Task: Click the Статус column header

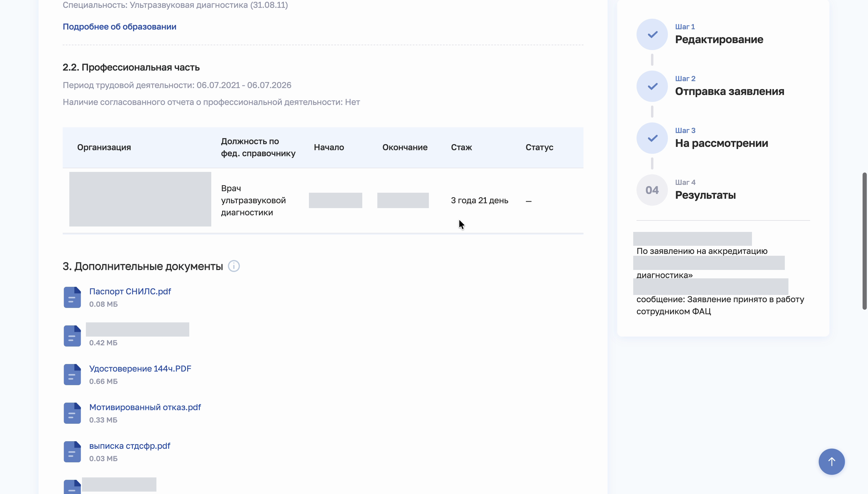Action: click(x=539, y=147)
